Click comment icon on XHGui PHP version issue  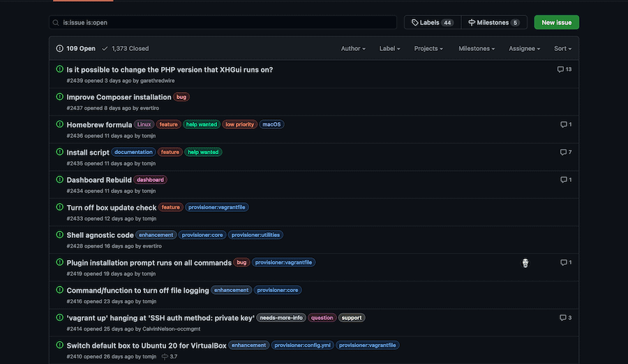560,70
